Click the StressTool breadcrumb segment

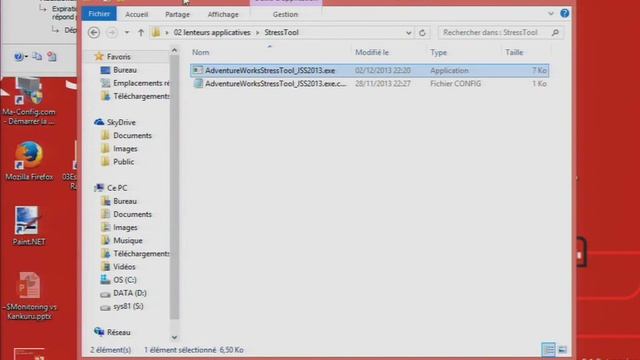click(281, 32)
